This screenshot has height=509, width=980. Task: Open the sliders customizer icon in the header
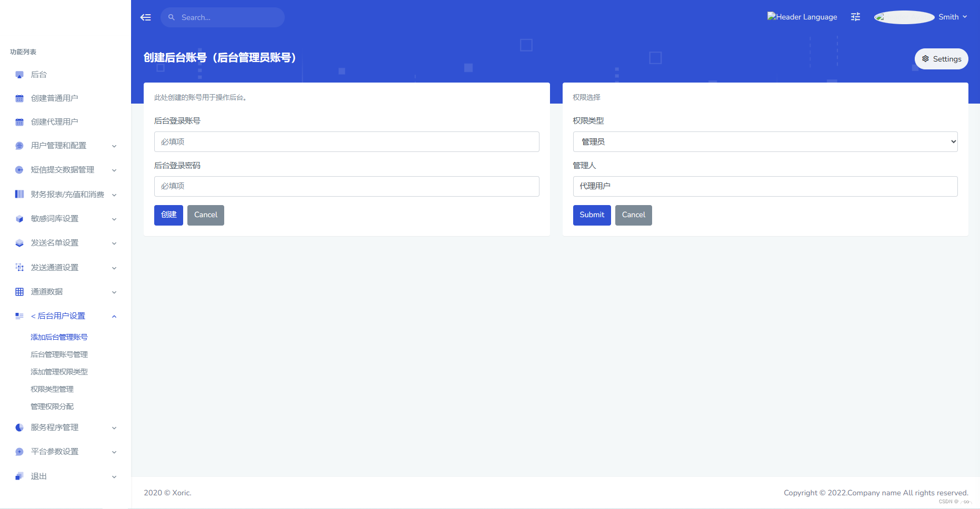pos(856,17)
